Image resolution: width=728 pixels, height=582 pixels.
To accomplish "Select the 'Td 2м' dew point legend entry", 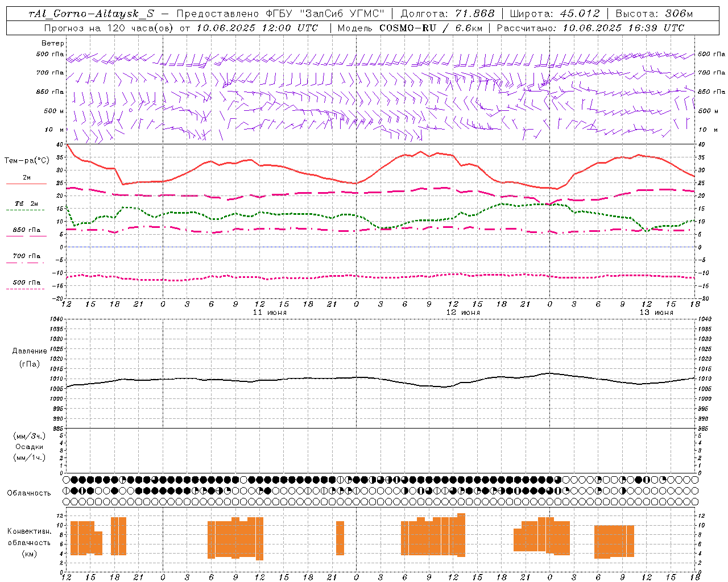I will click(x=27, y=203).
